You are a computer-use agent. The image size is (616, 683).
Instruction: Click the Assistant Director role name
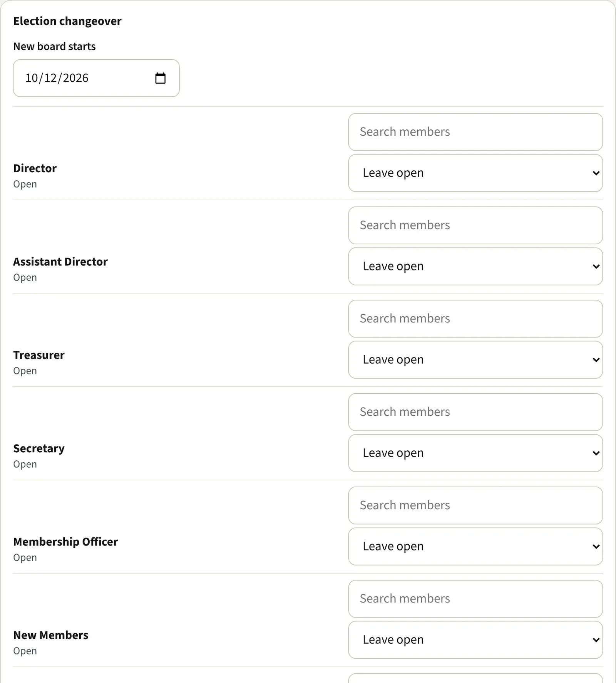60,262
